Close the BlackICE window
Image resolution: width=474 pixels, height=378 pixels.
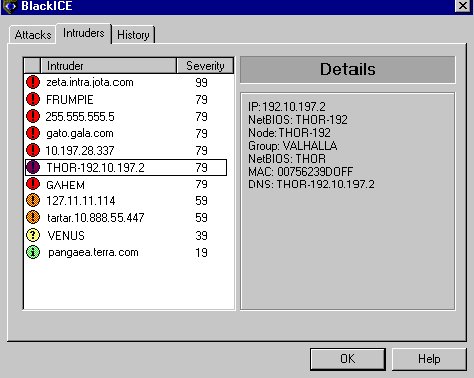tap(463, 6)
